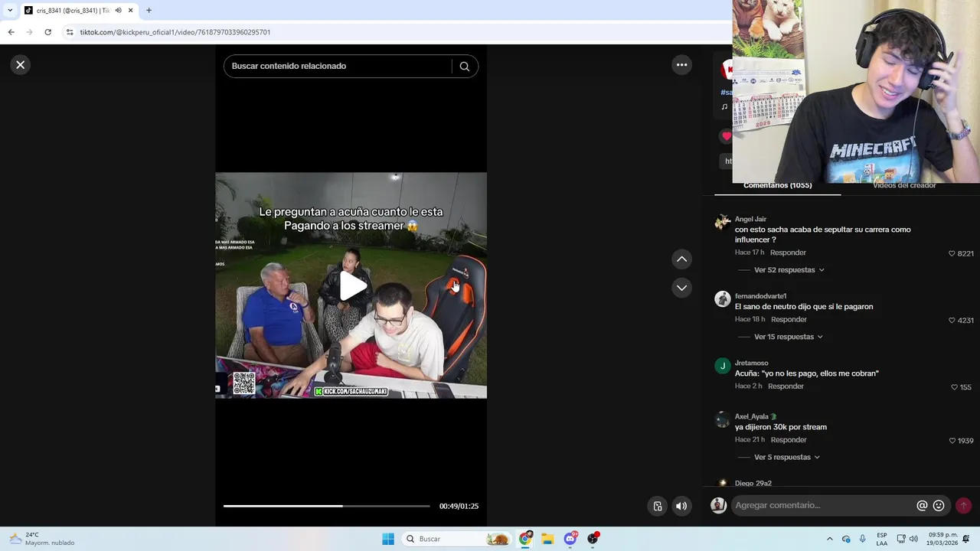The image size is (980, 551).
Task: Go to next video with down arrow
Action: (x=681, y=288)
